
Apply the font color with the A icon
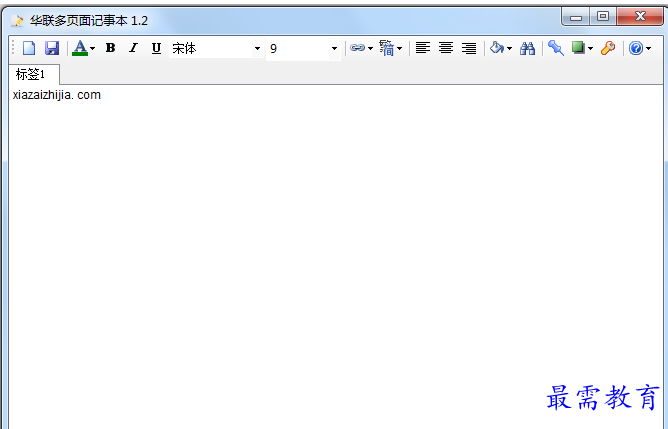(80, 48)
